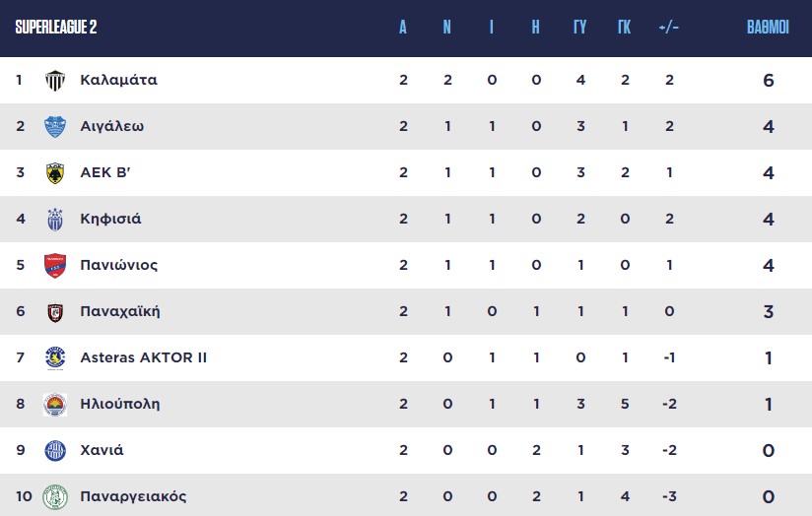Click the Παναργειακός team crest icon
This screenshot has width=812, height=516.
coord(55,496)
